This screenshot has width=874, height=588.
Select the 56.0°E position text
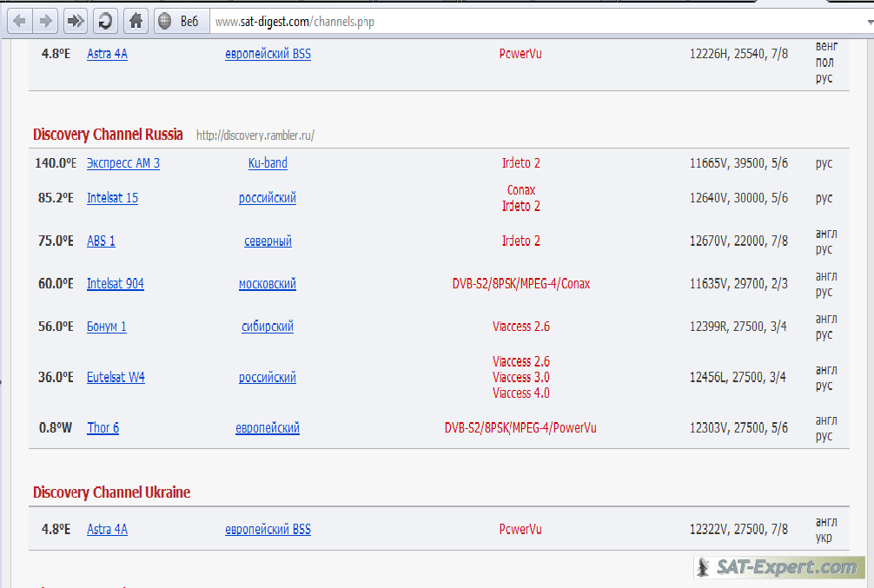(x=56, y=327)
